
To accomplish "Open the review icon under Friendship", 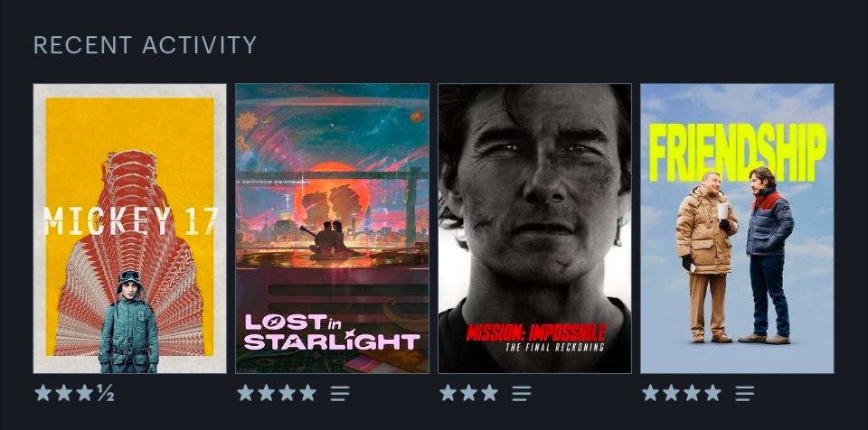I will 744,394.
